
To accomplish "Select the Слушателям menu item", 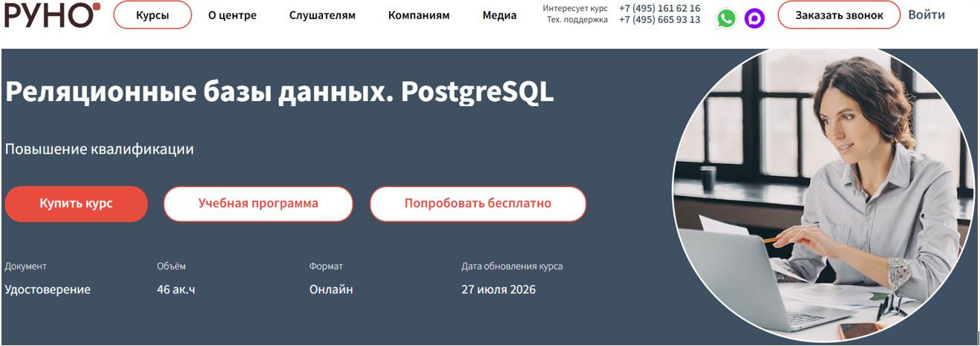I will click(322, 15).
